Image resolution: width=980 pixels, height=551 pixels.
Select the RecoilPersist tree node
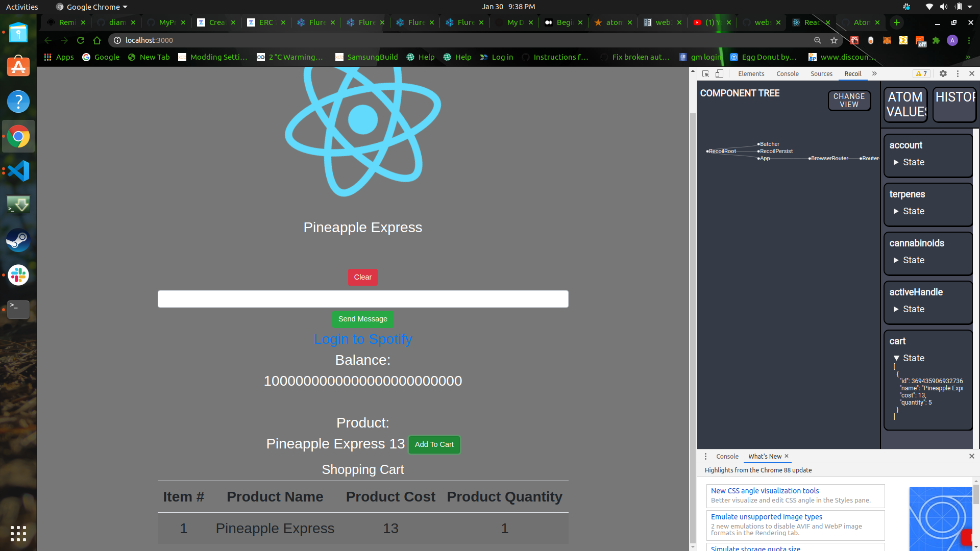[775, 151]
